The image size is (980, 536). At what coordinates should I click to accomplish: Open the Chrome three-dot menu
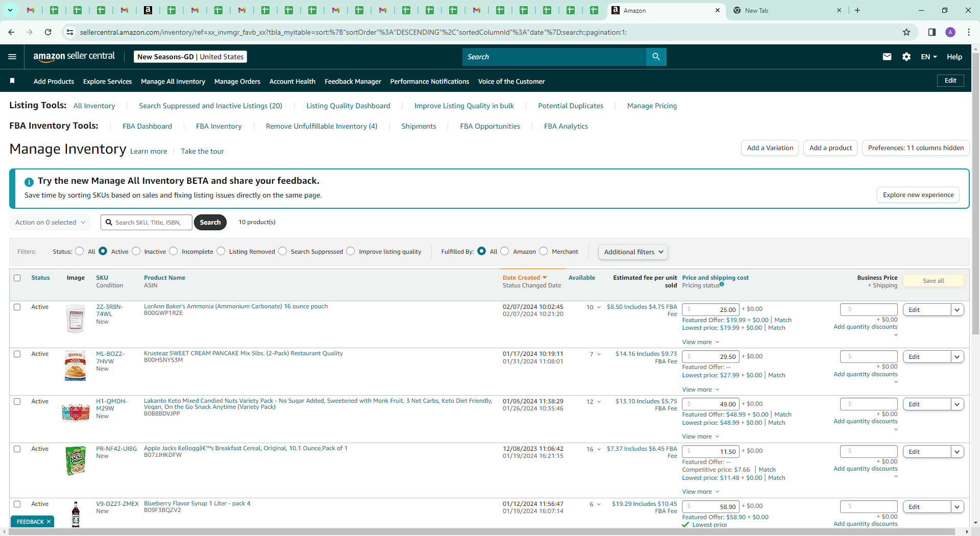click(x=969, y=32)
